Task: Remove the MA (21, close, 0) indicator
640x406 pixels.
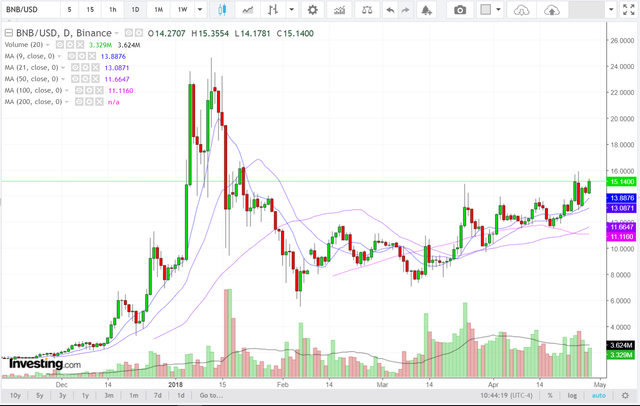Action: [96, 67]
